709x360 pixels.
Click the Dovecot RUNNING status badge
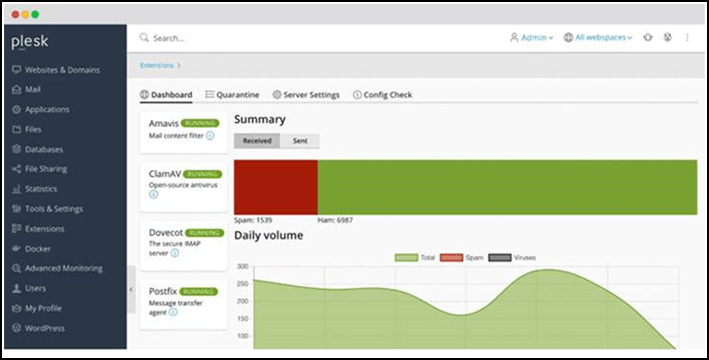tap(205, 233)
